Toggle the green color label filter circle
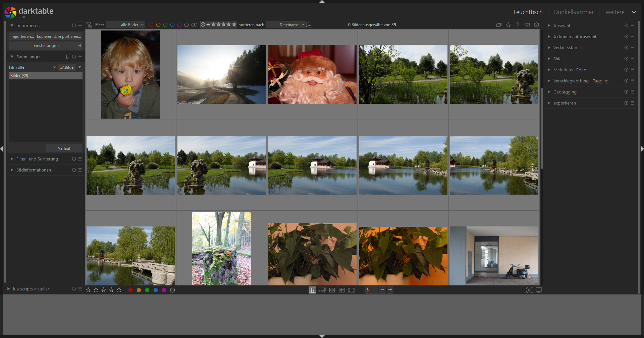644x338 pixels. point(165,24)
